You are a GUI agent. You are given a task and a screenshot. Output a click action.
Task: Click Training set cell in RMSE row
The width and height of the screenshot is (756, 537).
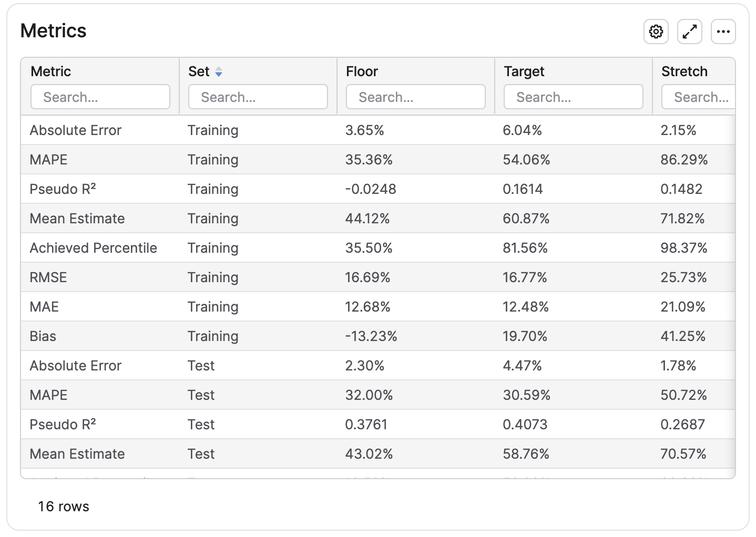[213, 277]
